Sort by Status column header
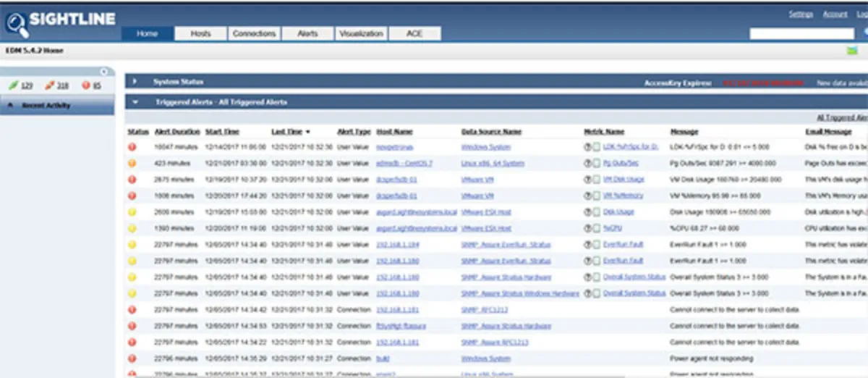Image resolution: width=868 pixels, height=378 pixels. pyautogui.click(x=137, y=132)
